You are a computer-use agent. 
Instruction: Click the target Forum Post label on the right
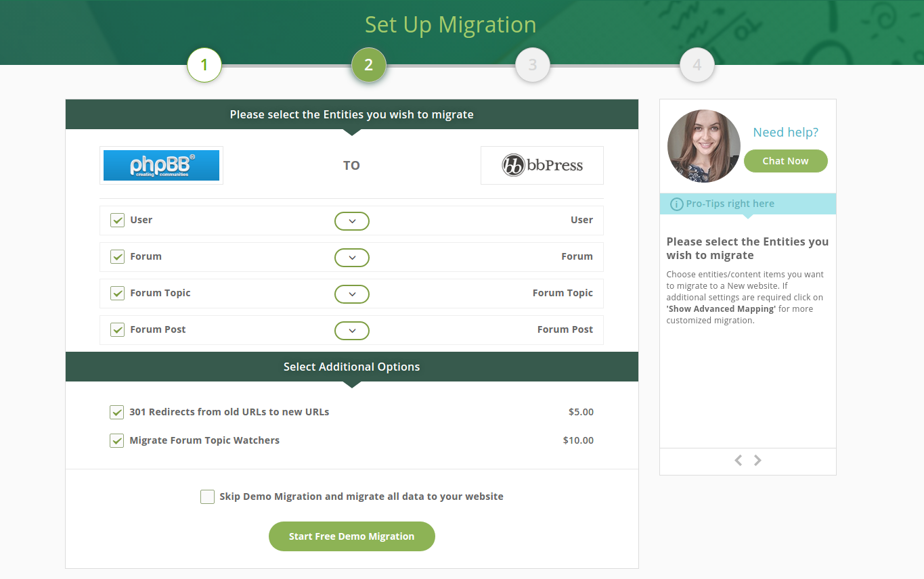pos(565,329)
